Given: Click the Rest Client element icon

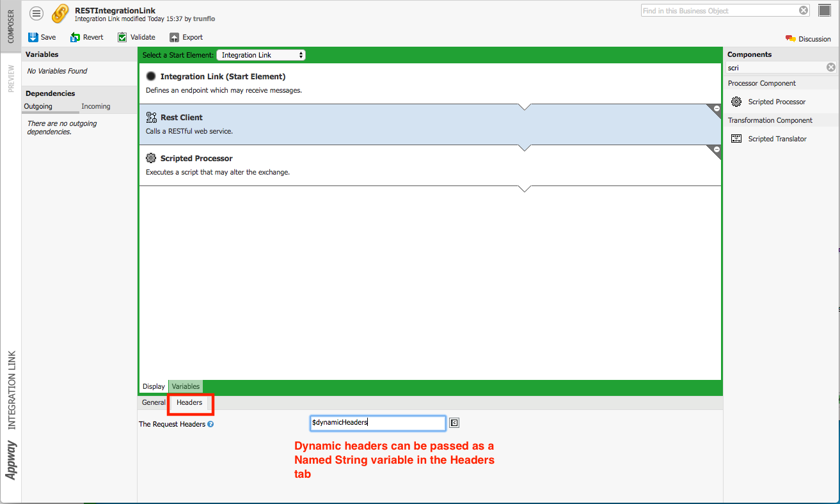Looking at the screenshot, I should point(151,117).
